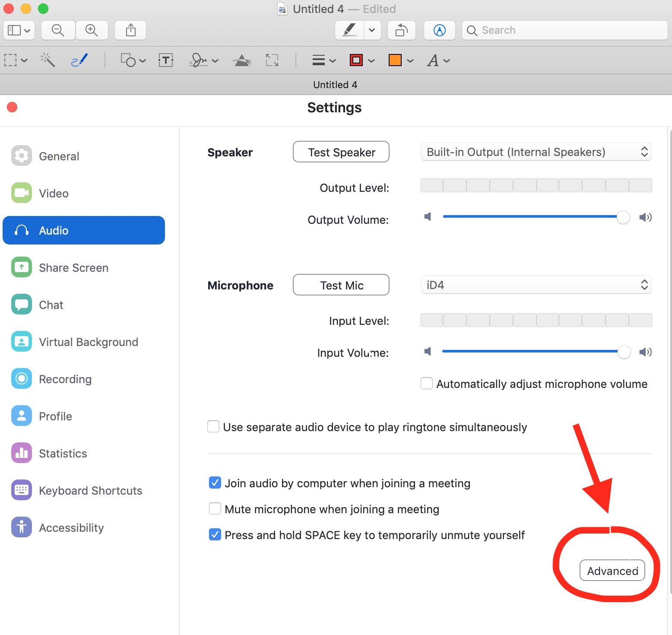
Task: Click the Instant Alpha magic wand tool
Action: [x=48, y=60]
